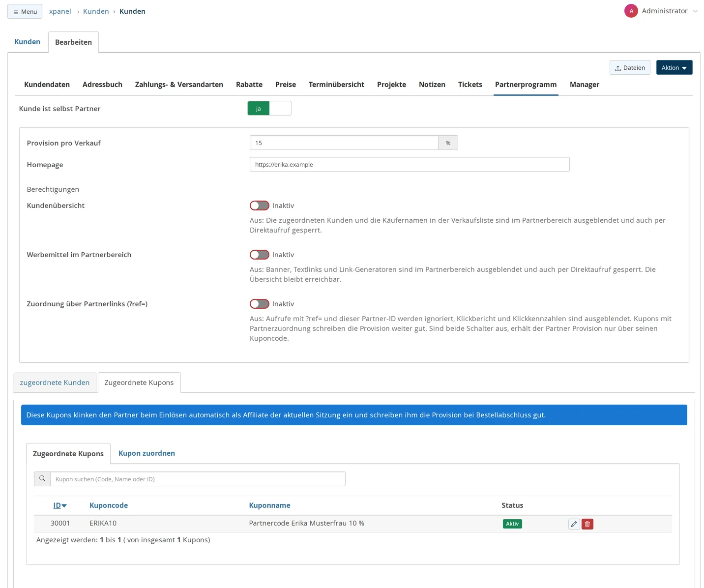The width and height of the screenshot is (704, 588).
Task: Delete coupon ERIKA10 with the trash icon
Action: click(x=587, y=524)
